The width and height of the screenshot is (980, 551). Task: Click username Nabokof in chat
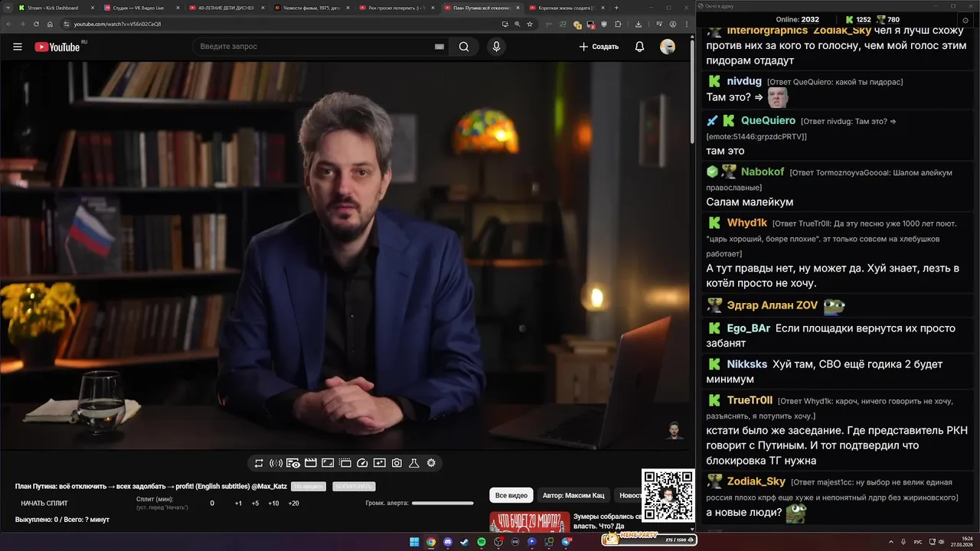[x=763, y=172]
